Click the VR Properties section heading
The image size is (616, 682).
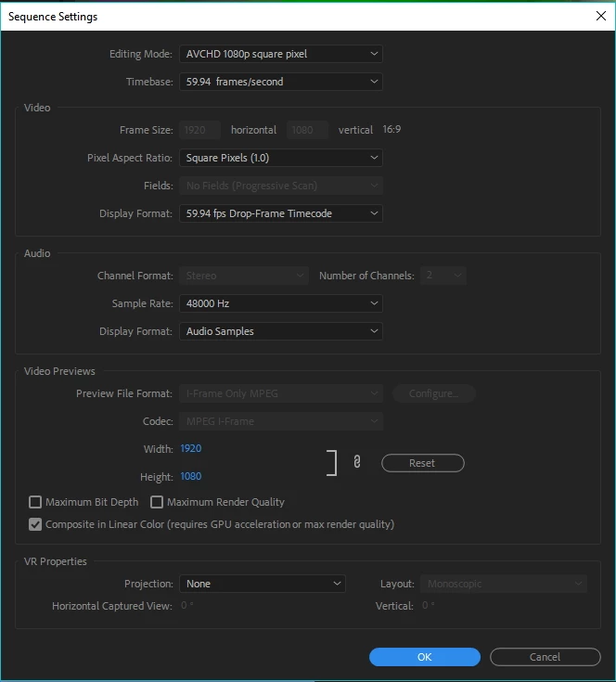coord(56,561)
